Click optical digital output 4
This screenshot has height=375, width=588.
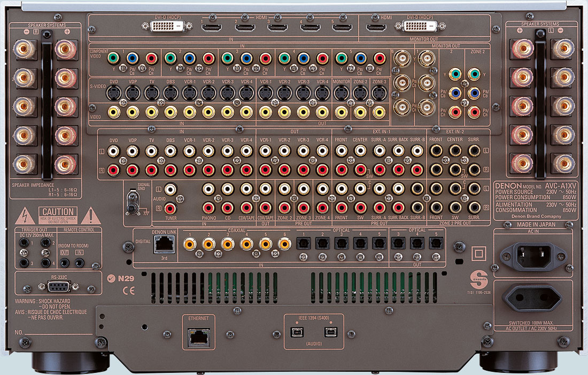click(417, 244)
